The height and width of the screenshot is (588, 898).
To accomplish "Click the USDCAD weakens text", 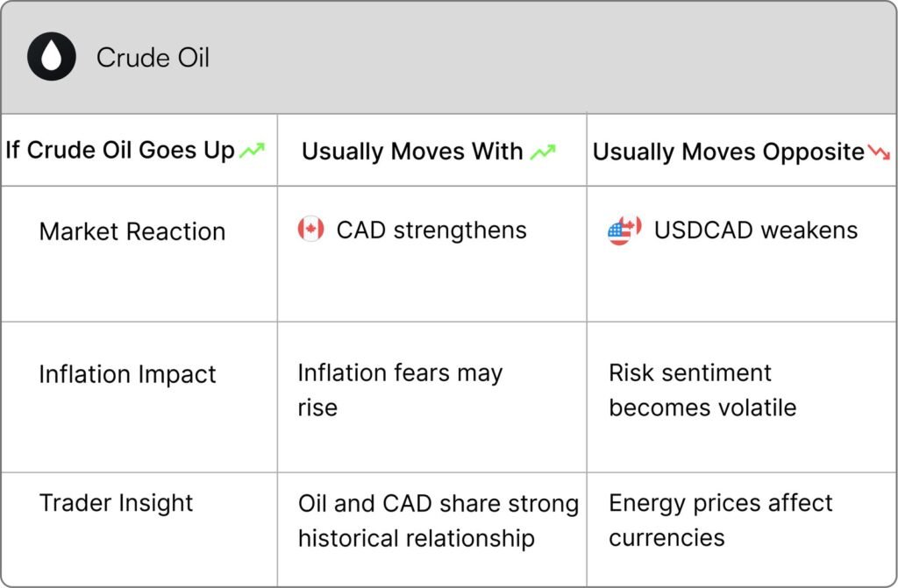I will click(756, 230).
